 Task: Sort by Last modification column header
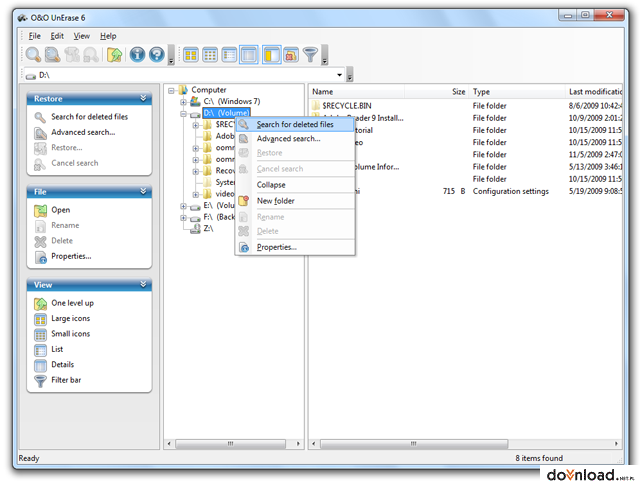pos(594,92)
